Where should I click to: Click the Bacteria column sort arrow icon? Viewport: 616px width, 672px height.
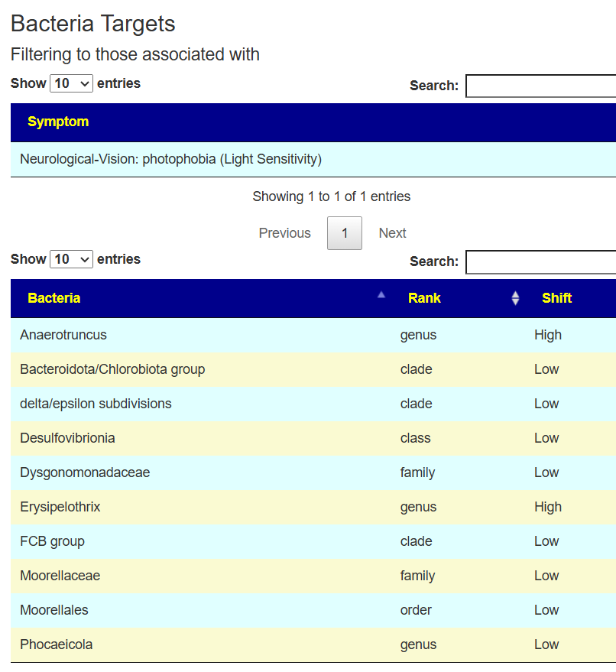tap(381, 295)
